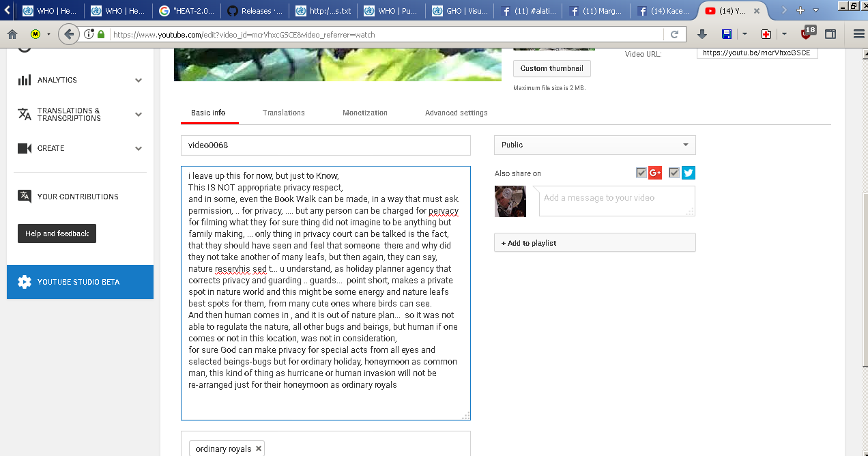868x456 pixels.
Task: Open dropdown beside yellow M icon
Action: click(x=49, y=34)
